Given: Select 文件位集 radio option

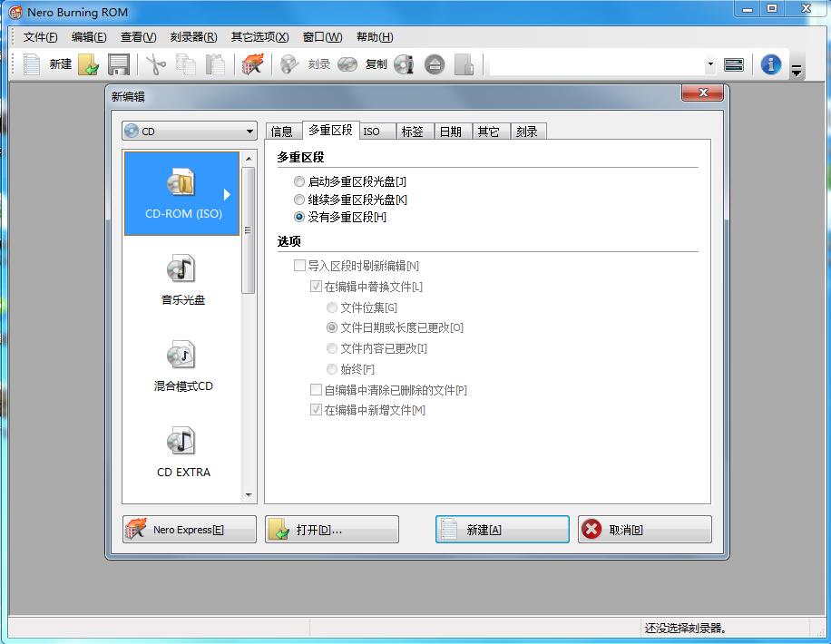Looking at the screenshot, I should tap(332, 307).
